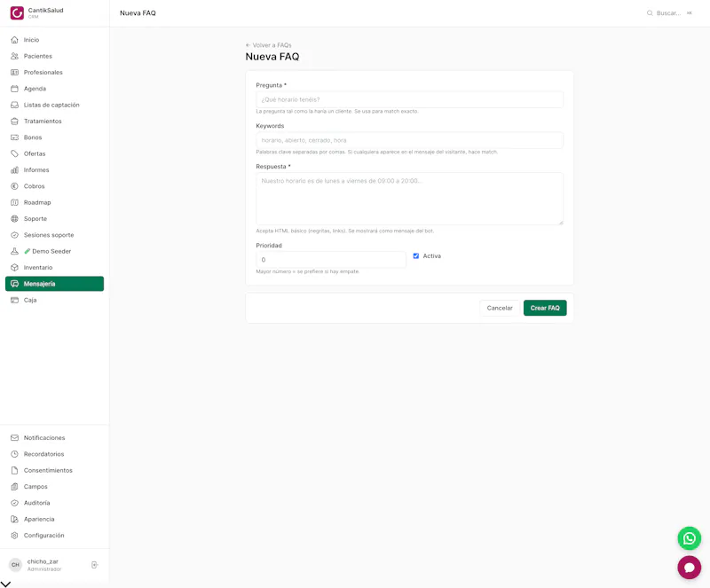The image size is (710, 588).
Task: Focus the Pregunta input field
Action: pos(409,99)
